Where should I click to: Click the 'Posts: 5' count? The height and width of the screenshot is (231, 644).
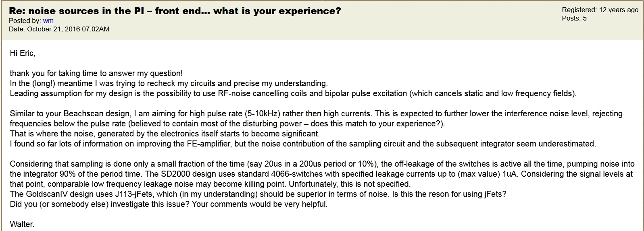(x=574, y=19)
